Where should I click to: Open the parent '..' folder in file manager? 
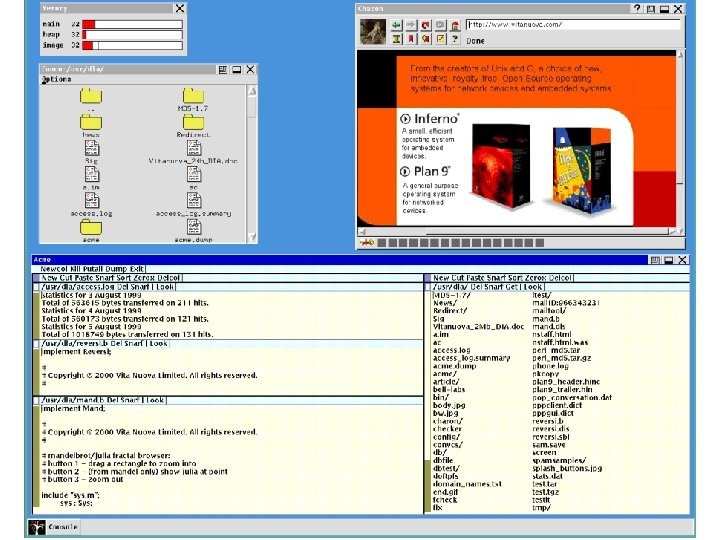tap(91, 96)
